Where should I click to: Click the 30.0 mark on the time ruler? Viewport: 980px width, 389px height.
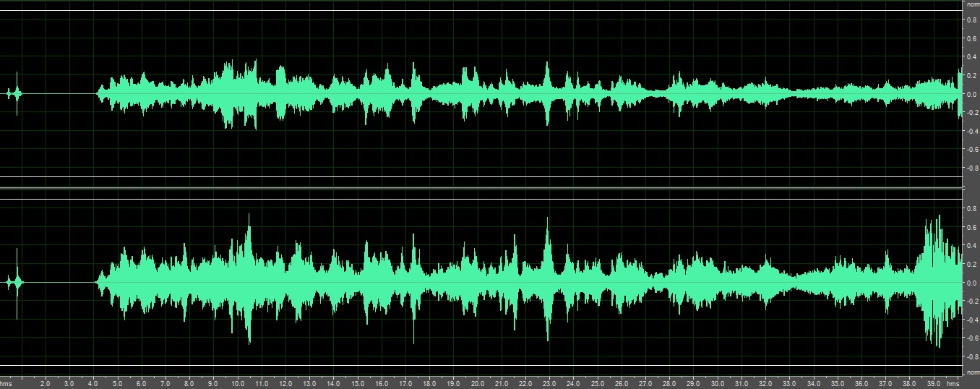point(718,384)
